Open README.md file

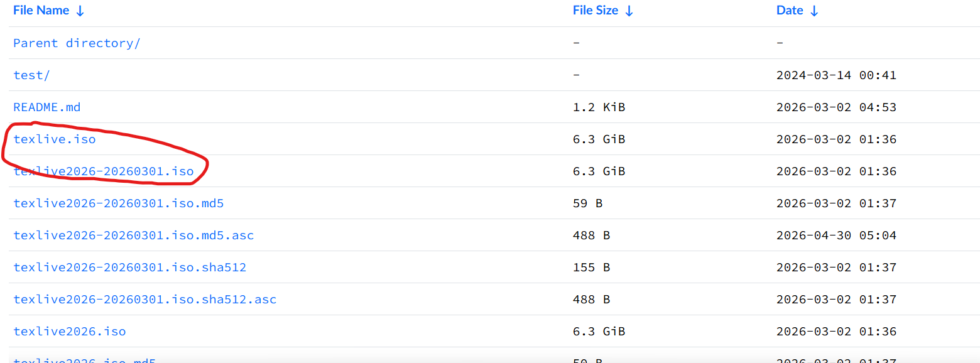(x=47, y=107)
